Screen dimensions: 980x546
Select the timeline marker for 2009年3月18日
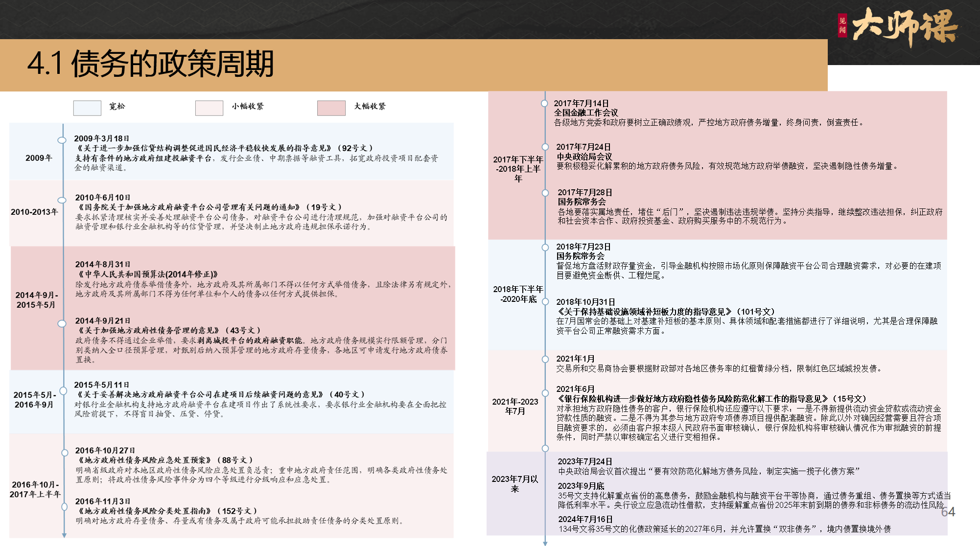[62, 140]
